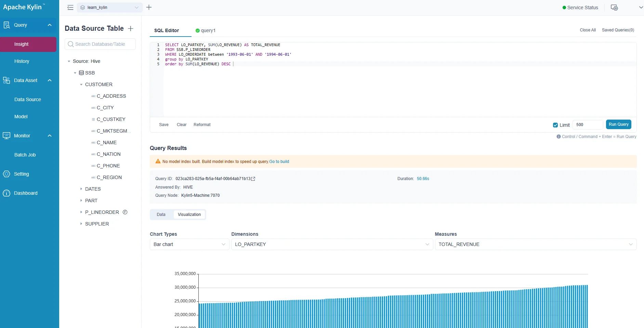Open the learn_kylin project selector
This screenshot has height=328, width=644.
point(109,8)
